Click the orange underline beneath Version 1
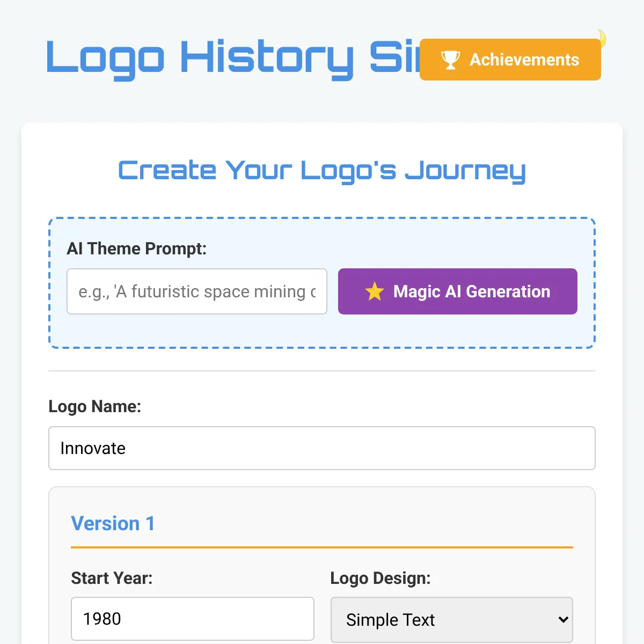Image resolution: width=644 pixels, height=644 pixels. pyautogui.click(x=322, y=547)
